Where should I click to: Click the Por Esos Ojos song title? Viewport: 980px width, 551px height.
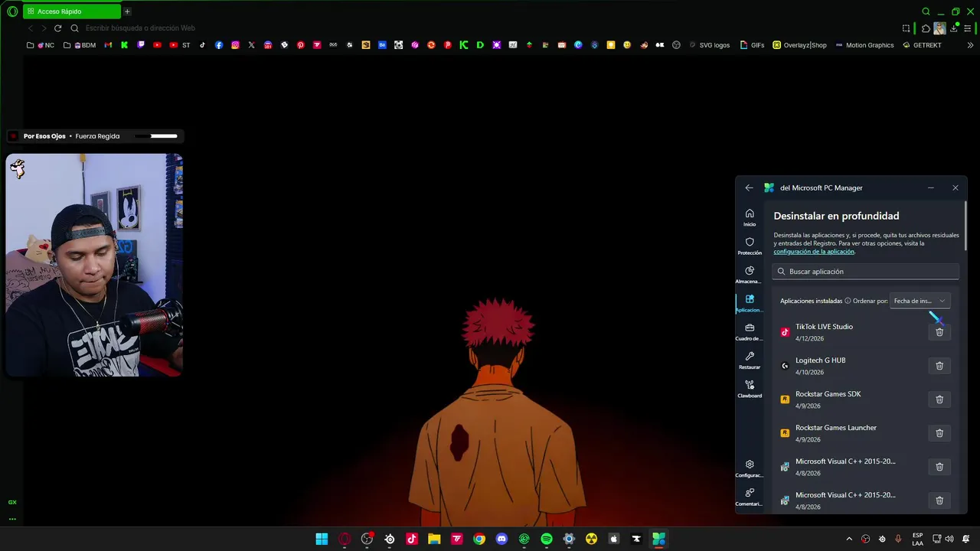[x=44, y=136]
